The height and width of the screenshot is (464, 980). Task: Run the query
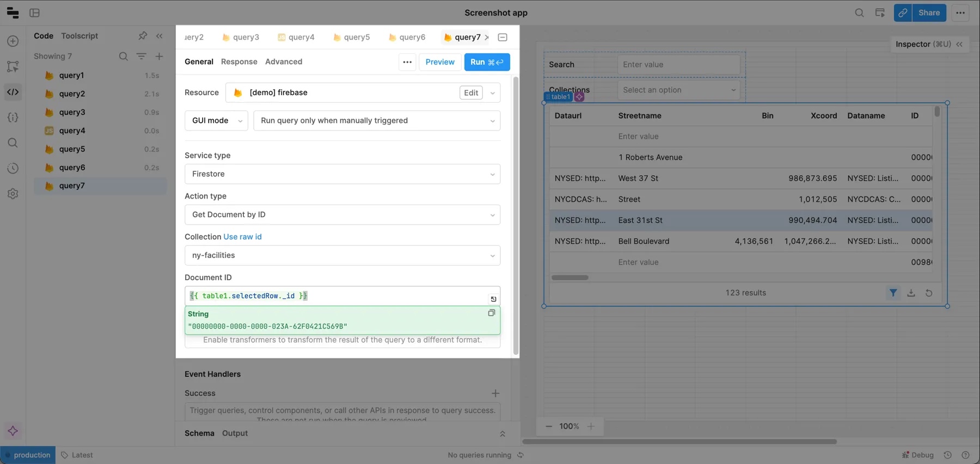(x=487, y=62)
